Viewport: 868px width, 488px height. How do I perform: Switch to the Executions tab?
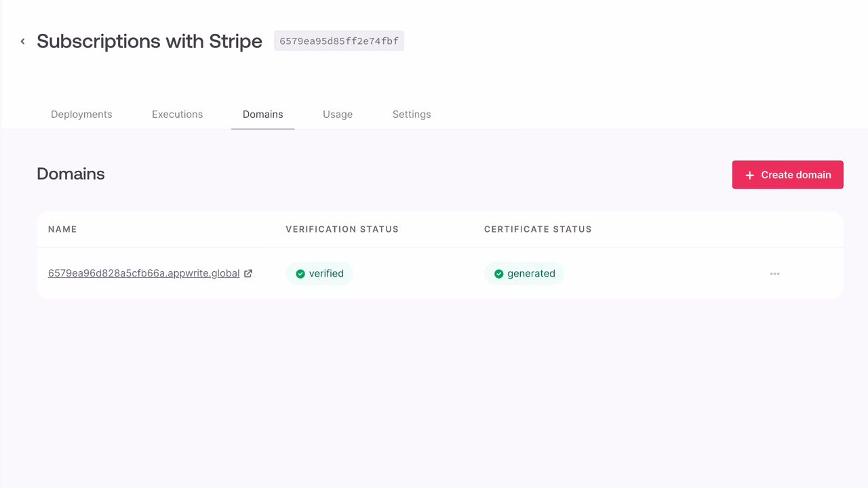[177, 115]
